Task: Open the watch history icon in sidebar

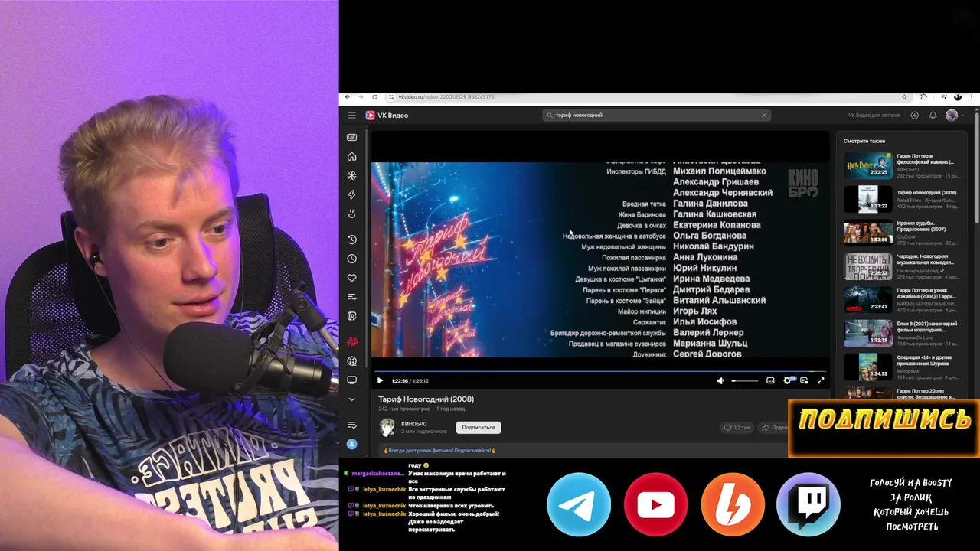Action: (351, 240)
